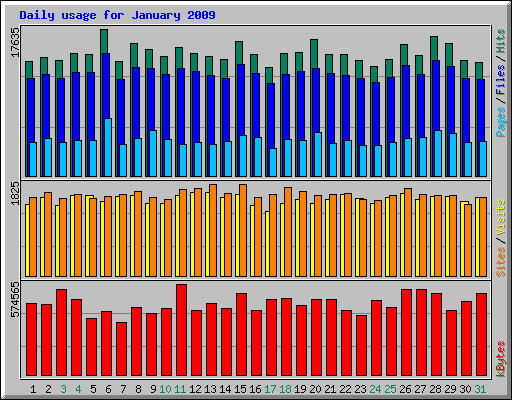Click the orange Sites bar above day 30
Viewport: 512px width, 400px height.
468,240
